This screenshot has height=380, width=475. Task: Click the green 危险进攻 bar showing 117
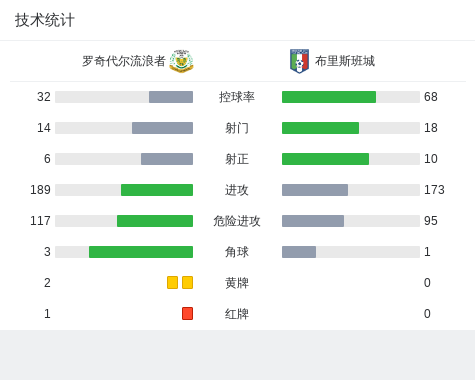(155, 221)
